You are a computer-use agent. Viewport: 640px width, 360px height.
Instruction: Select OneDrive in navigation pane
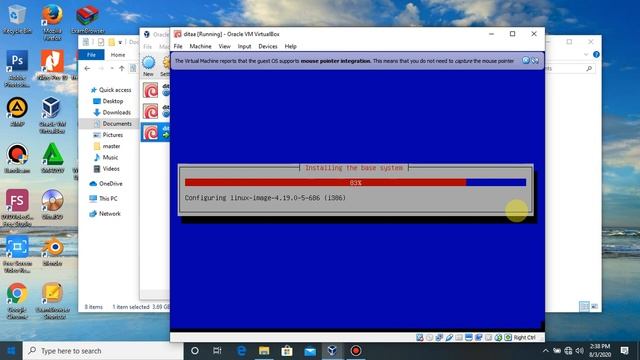(x=106, y=184)
